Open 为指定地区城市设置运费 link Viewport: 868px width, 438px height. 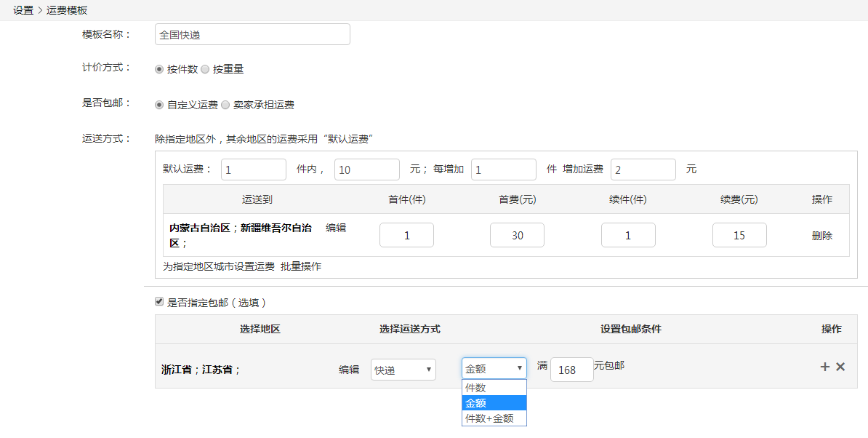(219, 266)
